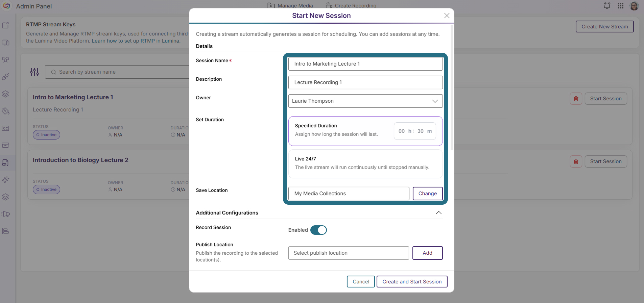Viewport: 644px width, 303px height.
Task: Click the Cancel button
Action: point(361,282)
